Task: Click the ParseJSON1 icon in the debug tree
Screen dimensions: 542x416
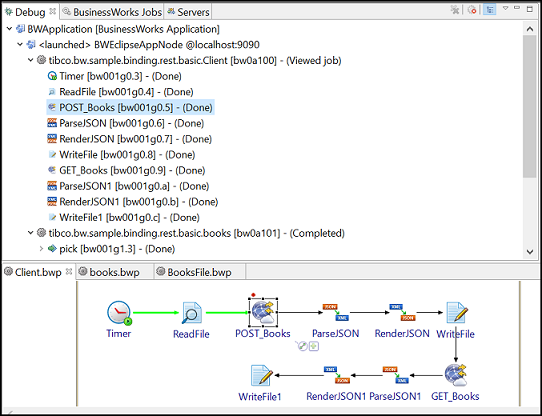Action: tap(52, 186)
